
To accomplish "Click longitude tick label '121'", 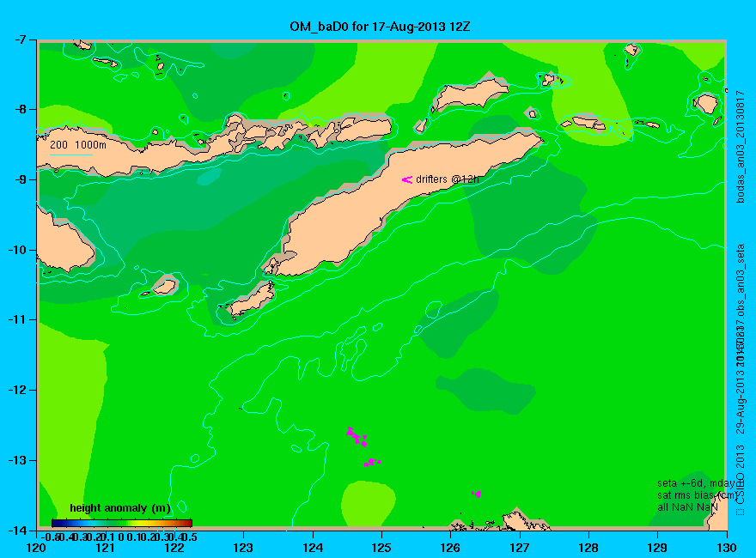I will pyautogui.click(x=105, y=548).
